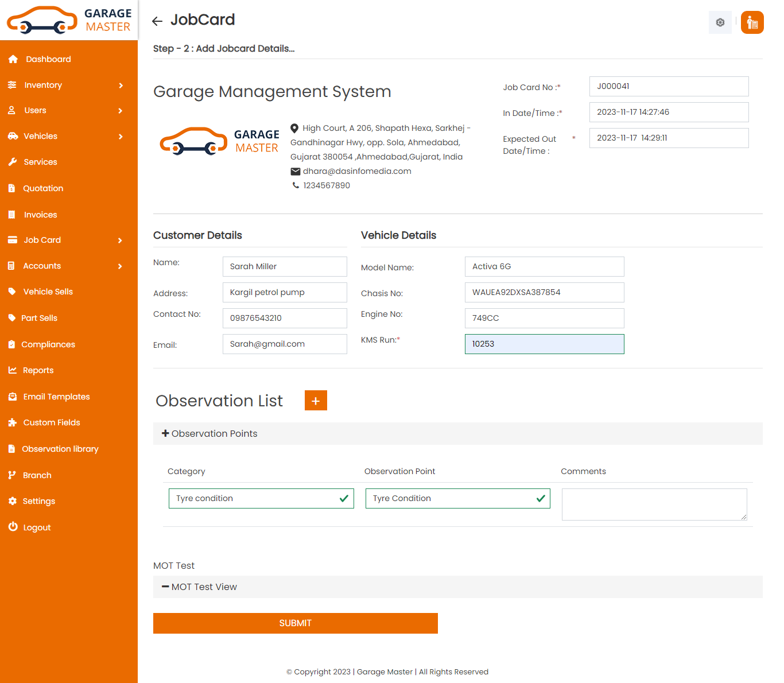Viewport: 784px width, 683px height.
Task: Click the Quotation document icon
Action: coord(11,188)
